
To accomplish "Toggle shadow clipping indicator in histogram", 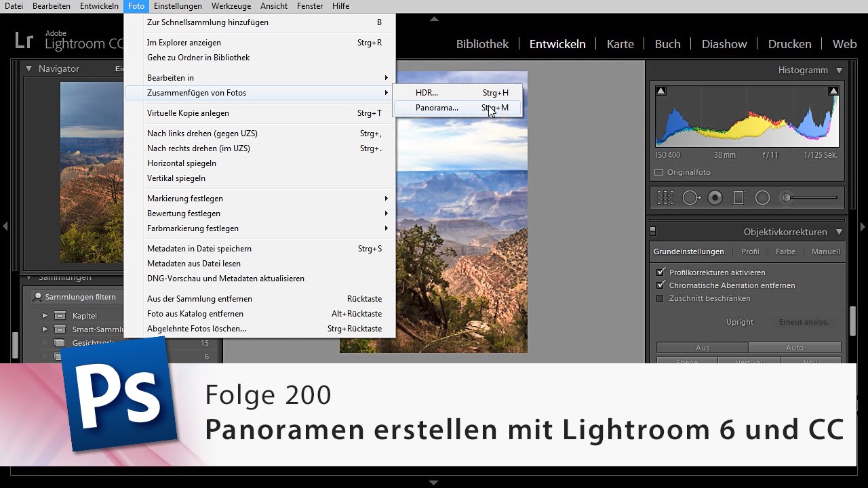I will coord(661,91).
